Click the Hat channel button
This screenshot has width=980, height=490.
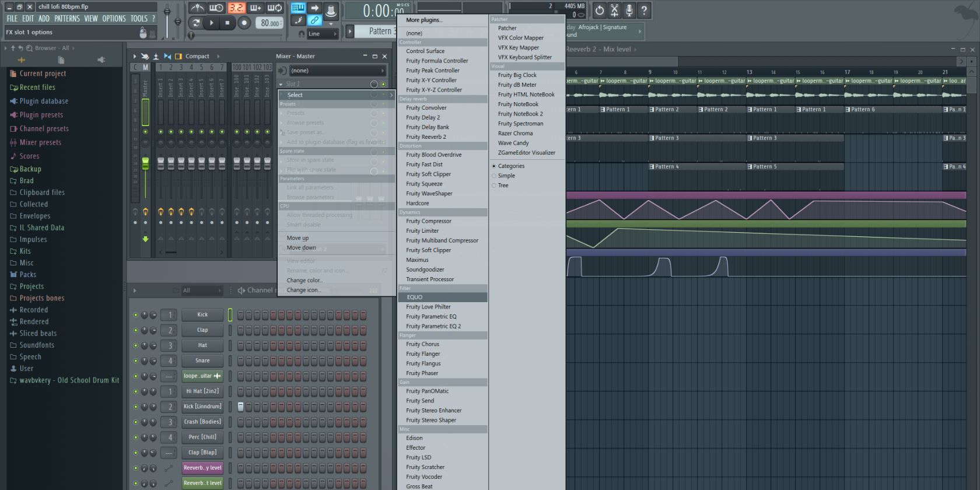coord(202,345)
